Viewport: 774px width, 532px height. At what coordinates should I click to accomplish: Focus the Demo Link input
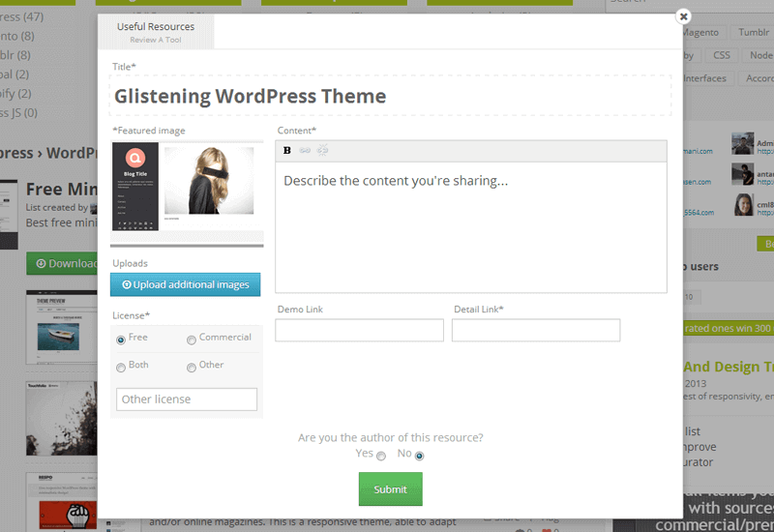click(x=359, y=330)
